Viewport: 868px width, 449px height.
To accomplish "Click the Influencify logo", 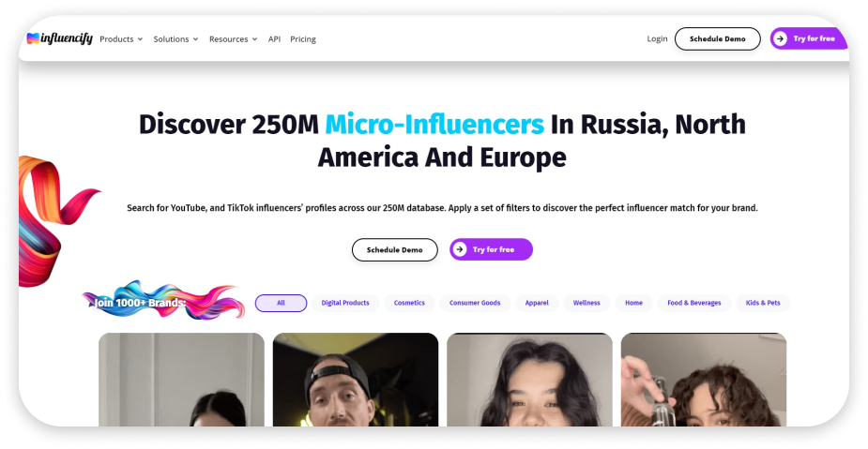I will (x=59, y=38).
